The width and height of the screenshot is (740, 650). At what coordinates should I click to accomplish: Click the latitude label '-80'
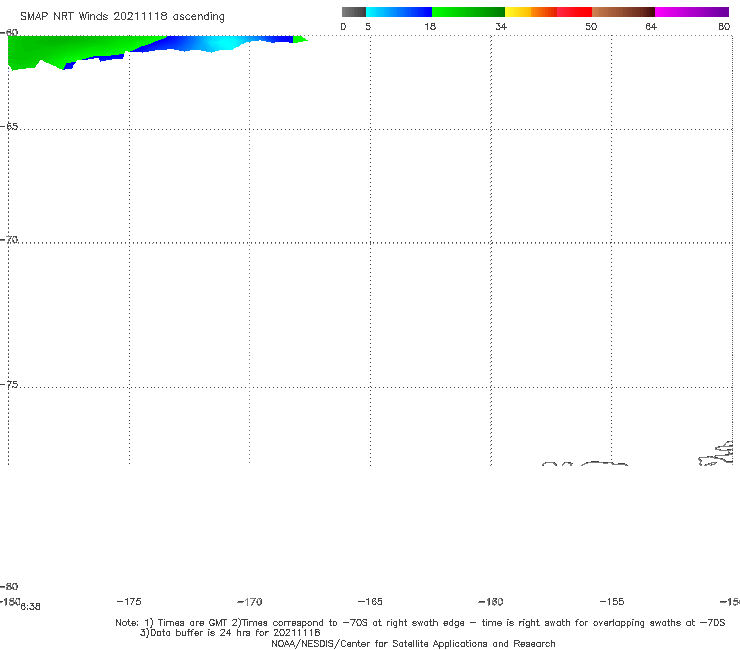coord(9,586)
